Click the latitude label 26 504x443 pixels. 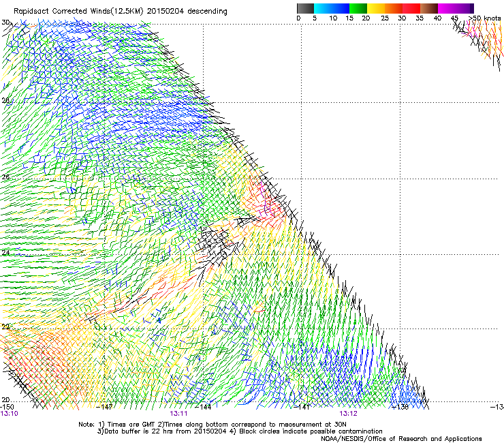5,177
